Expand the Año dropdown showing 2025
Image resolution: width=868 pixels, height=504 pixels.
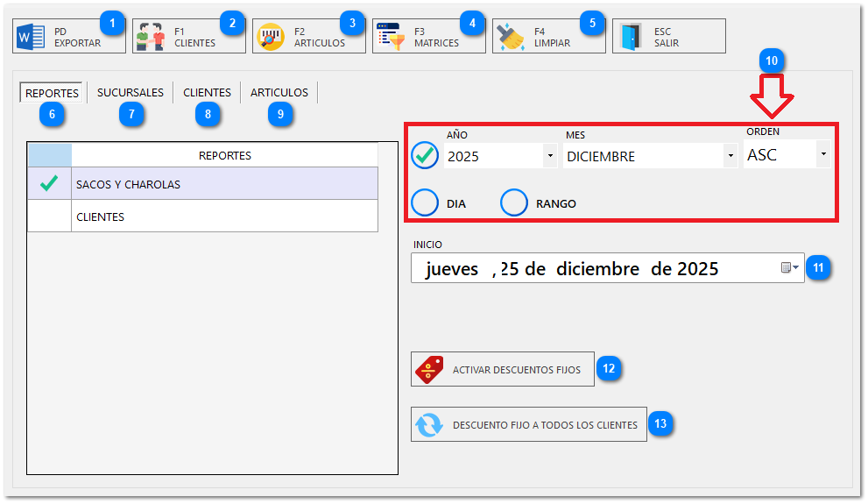click(x=550, y=156)
